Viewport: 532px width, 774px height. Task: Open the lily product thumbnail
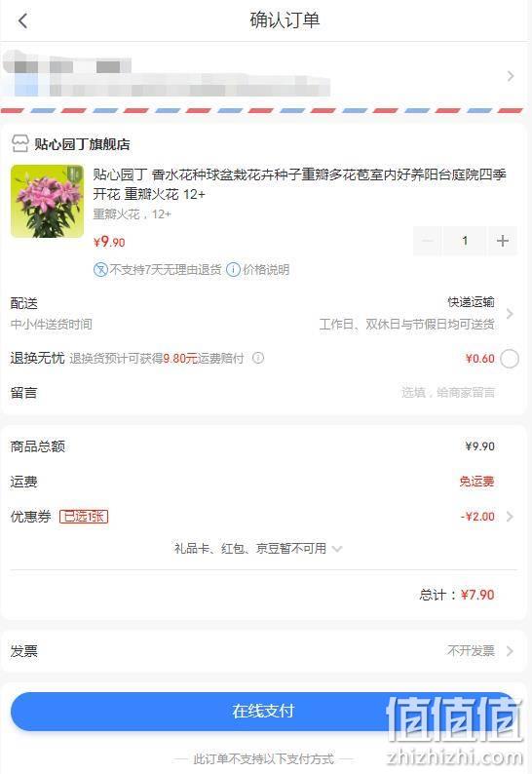48,201
